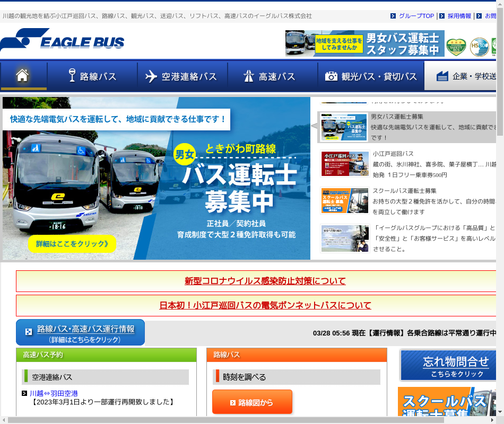Open 日本初！小江戸巡回バスの電気ボンネットバスについて link
Viewport: 504px width, 424px height.
[265, 305]
